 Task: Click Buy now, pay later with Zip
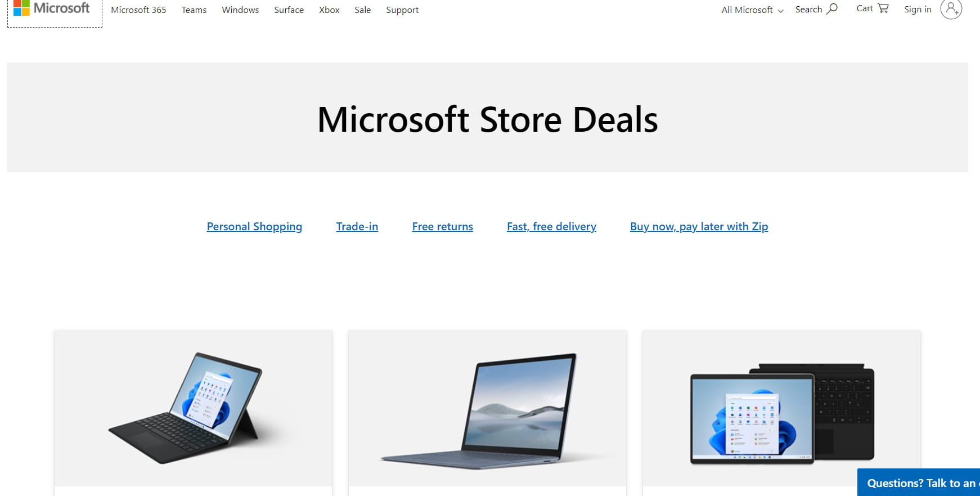click(699, 226)
